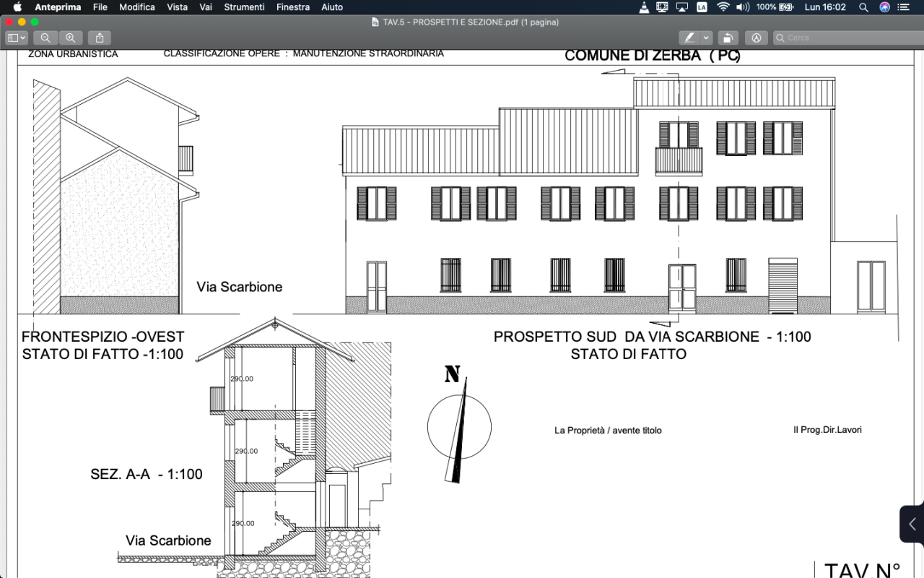Click the zoom out magnifier button
Viewport: 924px width, 578px height.
pyautogui.click(x=45, y=38)
